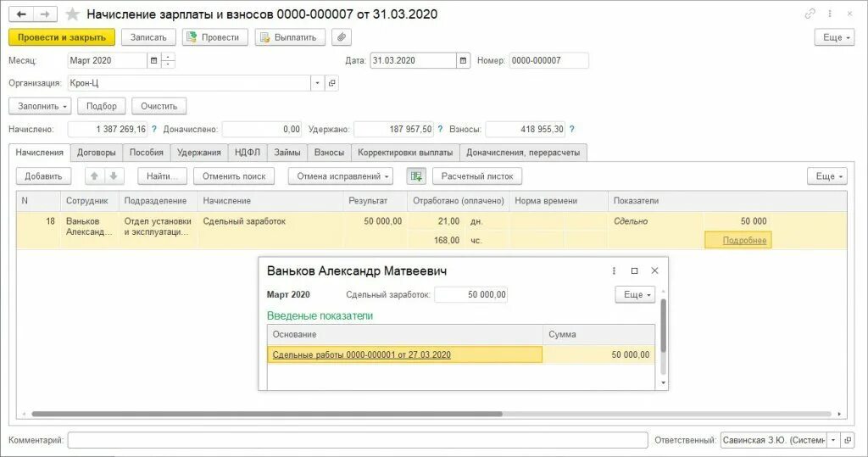
Task: Open the Еще menu inside the popup
Action: click(x=635, y=295)
